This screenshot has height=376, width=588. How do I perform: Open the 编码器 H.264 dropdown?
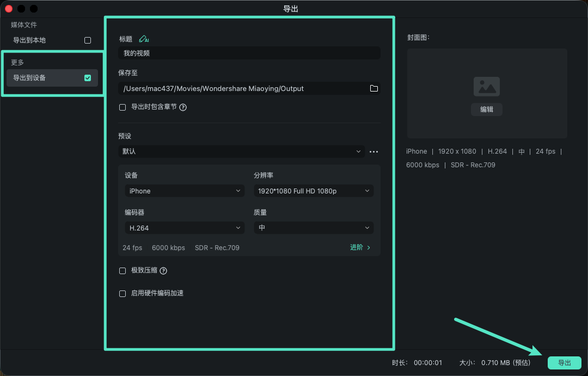tap(185, 228)
